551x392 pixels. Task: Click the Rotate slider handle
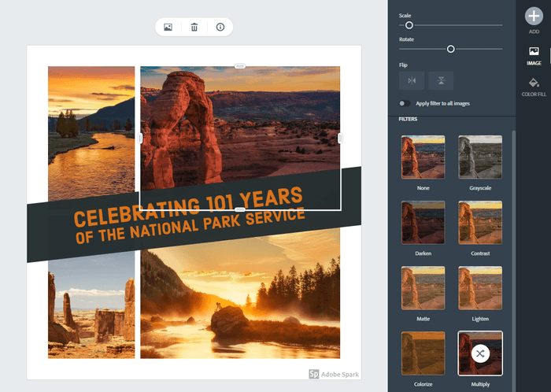(451, 49)
